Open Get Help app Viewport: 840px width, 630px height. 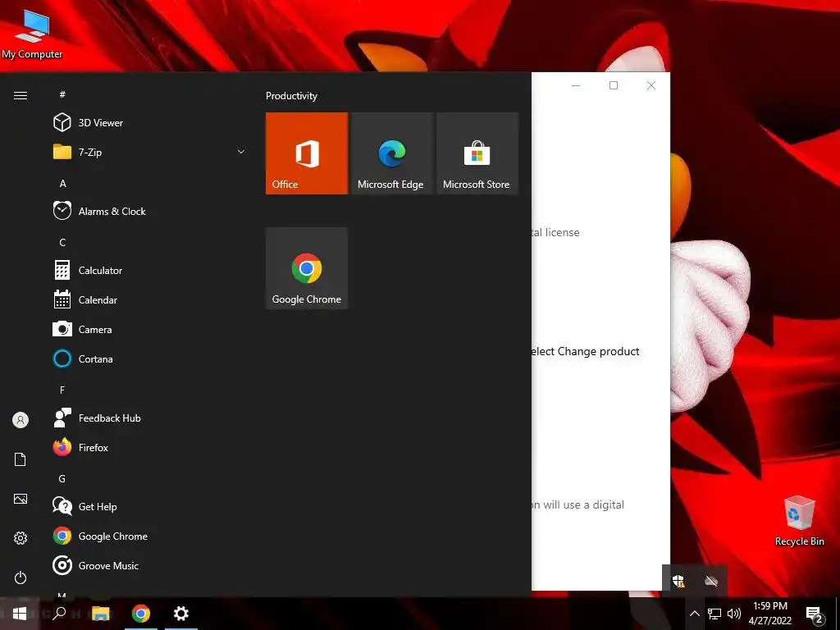click(150, 507)
